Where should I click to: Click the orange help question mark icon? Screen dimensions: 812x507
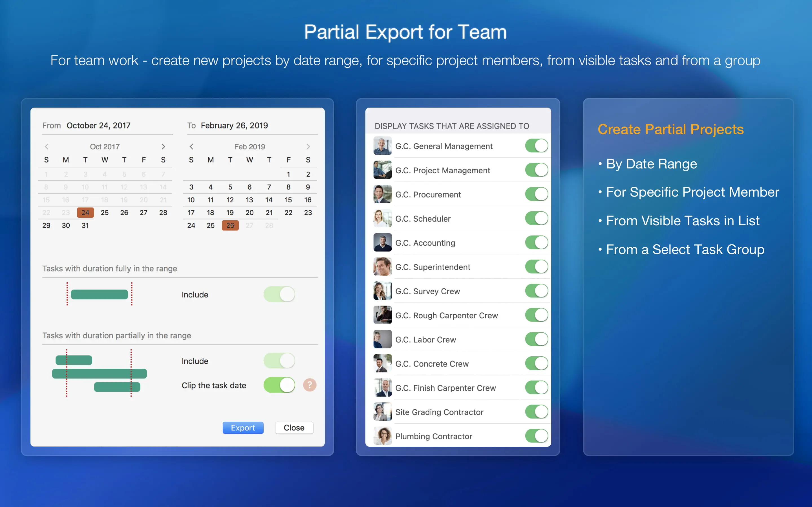coord(309,385)
